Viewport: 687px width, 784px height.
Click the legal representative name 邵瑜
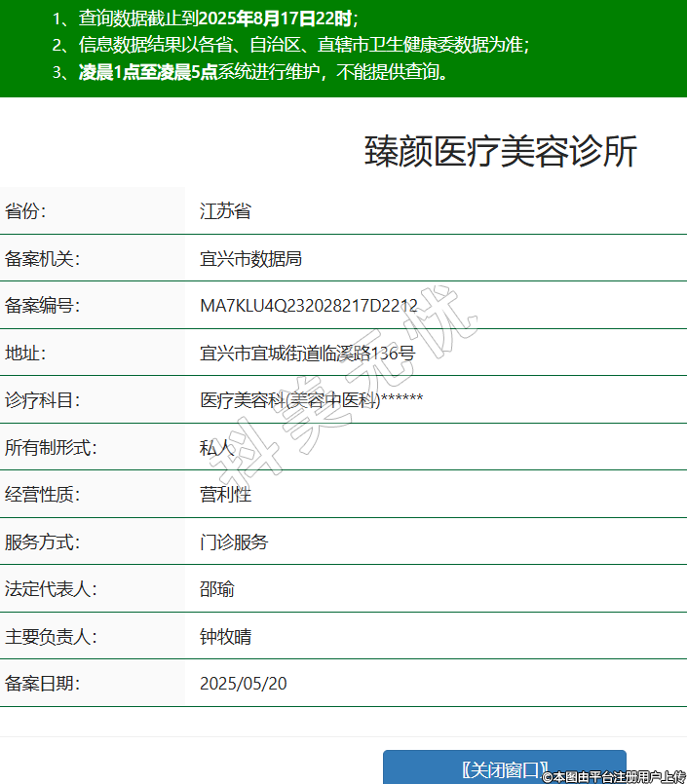pyautogui.click(x=216, y=589)
